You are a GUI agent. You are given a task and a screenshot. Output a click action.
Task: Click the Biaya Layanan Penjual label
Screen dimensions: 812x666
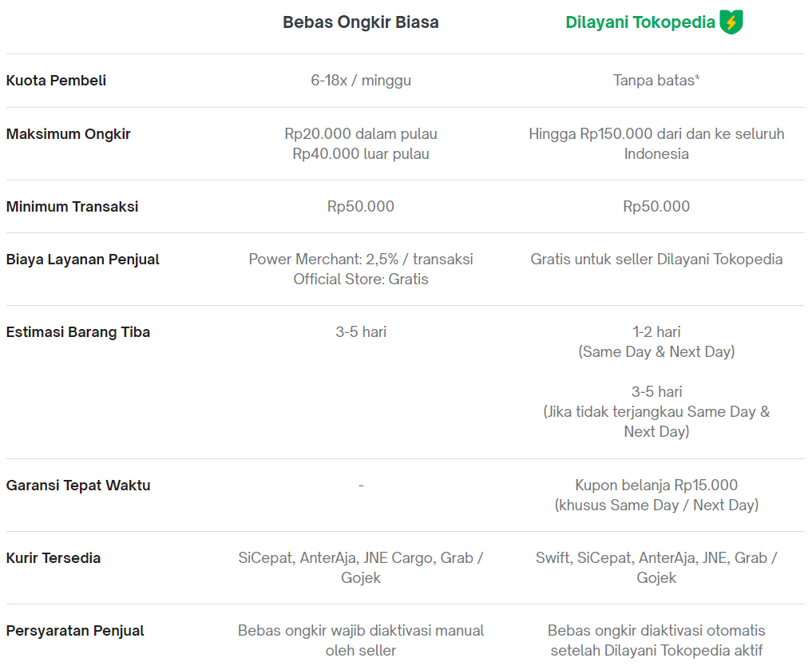point(83,259)
